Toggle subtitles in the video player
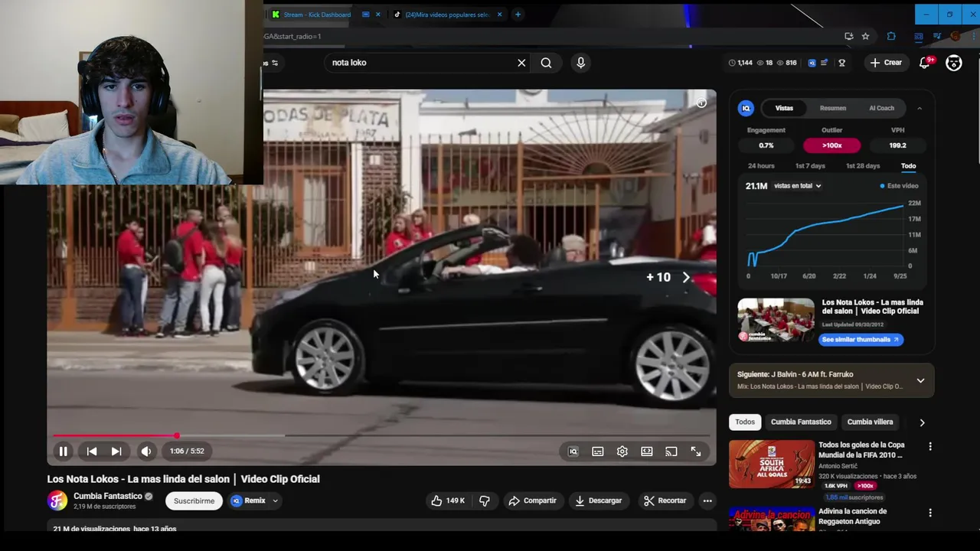This screenshot has height=551, width=980. (598, 452)
